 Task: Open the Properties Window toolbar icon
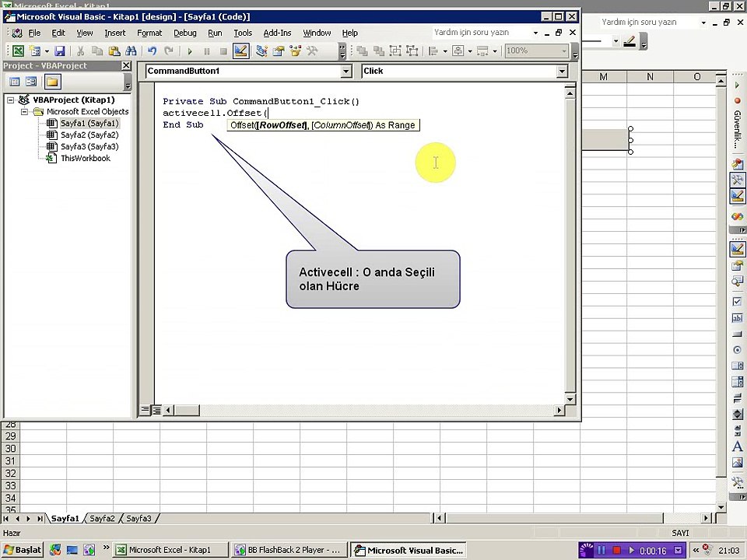click(279, 51)
